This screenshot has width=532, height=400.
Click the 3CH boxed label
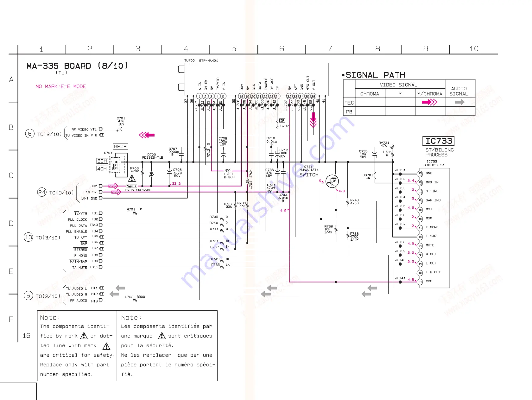point(102,161)
